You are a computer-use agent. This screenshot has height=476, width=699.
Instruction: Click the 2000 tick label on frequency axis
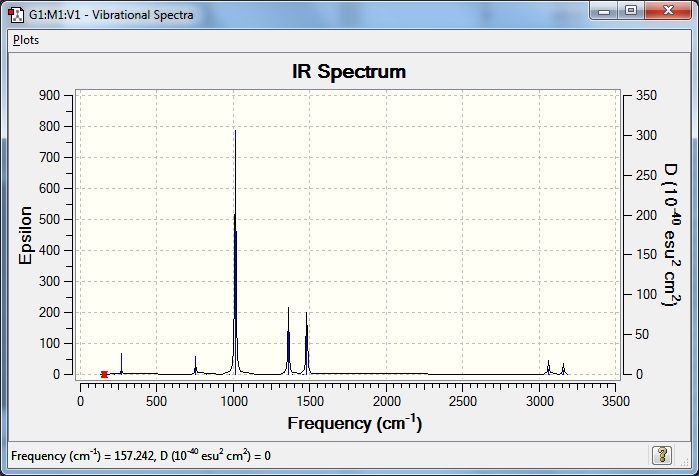(x=387, y=401)
